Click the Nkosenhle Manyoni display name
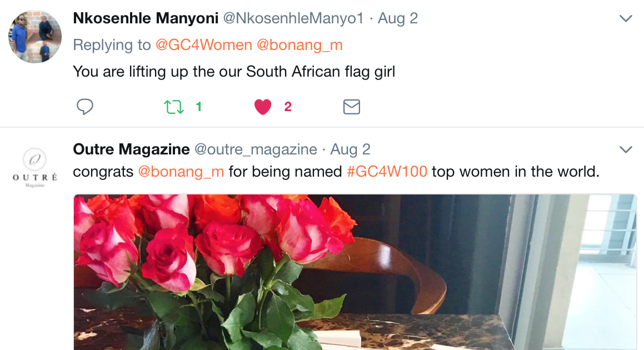Screen dimensions: 644x350 click(x=146, y=18)
